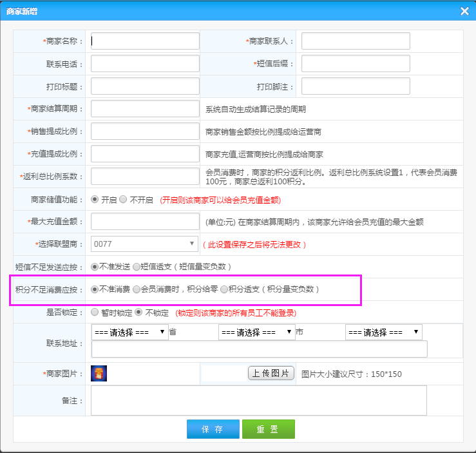Focus the 返利总比例系数 input field
The height and width of the screenshot is (453, 476).
pos(145,176)
